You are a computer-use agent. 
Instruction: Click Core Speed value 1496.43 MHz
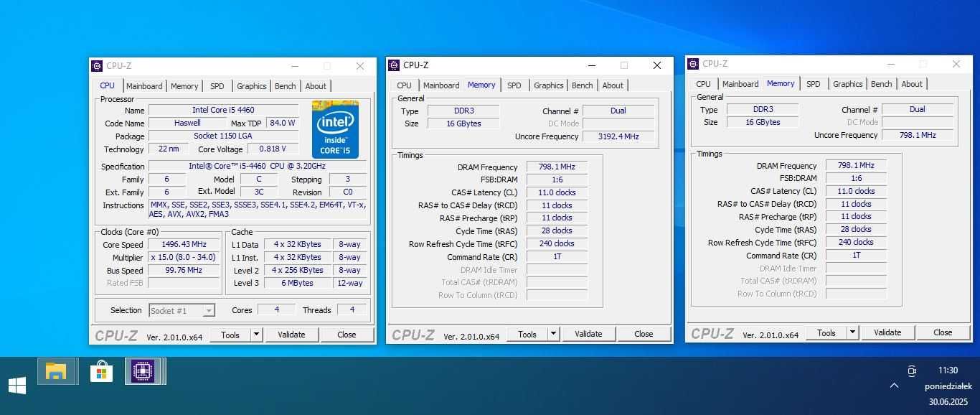click(x=184, y=244)
